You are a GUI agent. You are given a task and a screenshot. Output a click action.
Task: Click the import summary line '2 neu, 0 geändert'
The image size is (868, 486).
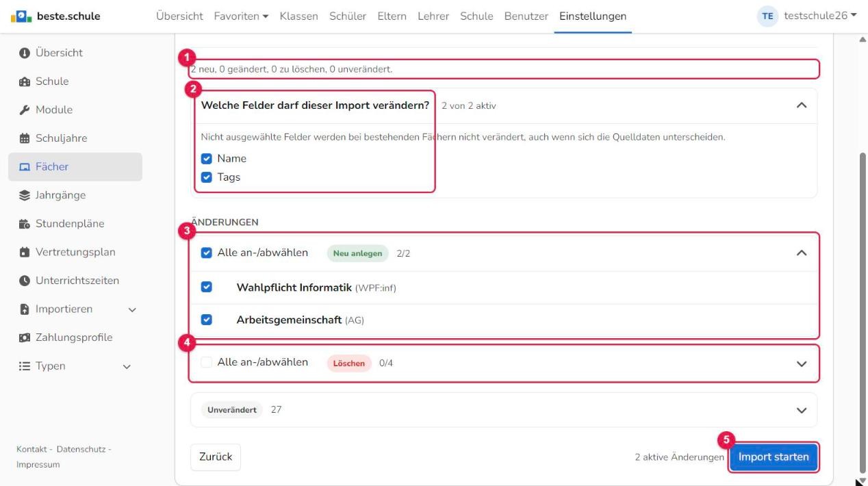click(291, 69)
